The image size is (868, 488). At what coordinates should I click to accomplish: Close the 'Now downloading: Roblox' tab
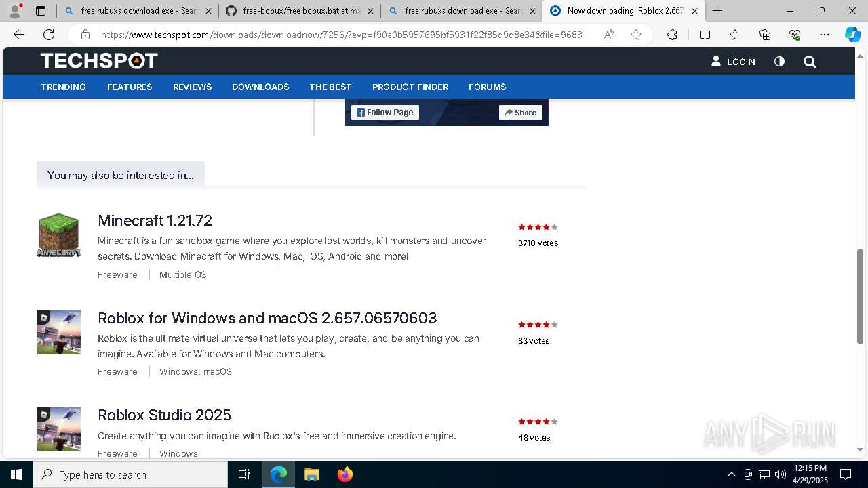point(694,11)
